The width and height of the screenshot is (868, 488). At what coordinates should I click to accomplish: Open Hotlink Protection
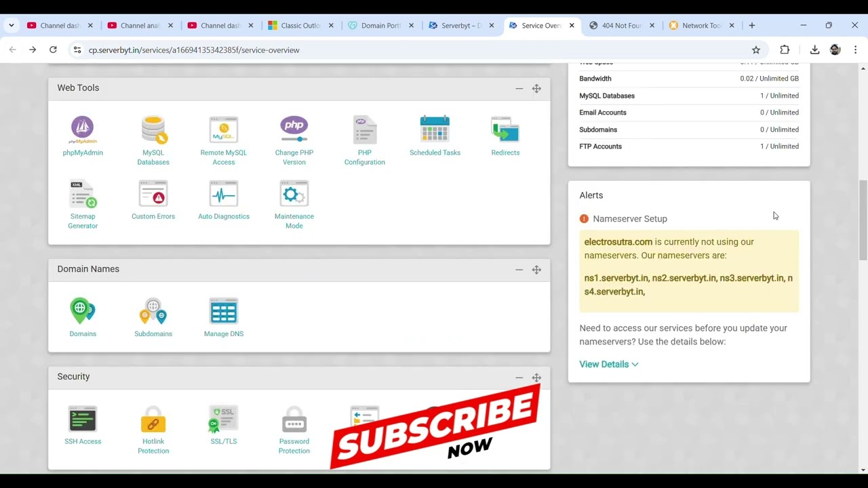pos(153,430)
